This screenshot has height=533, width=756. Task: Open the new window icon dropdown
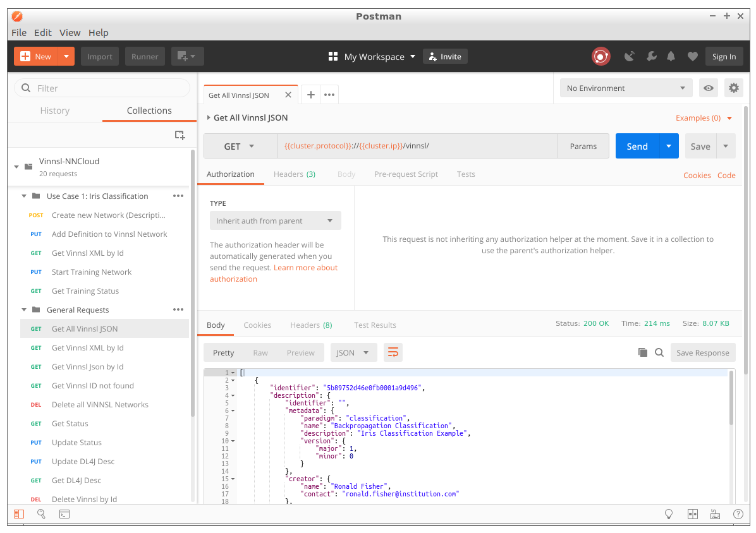187,56
